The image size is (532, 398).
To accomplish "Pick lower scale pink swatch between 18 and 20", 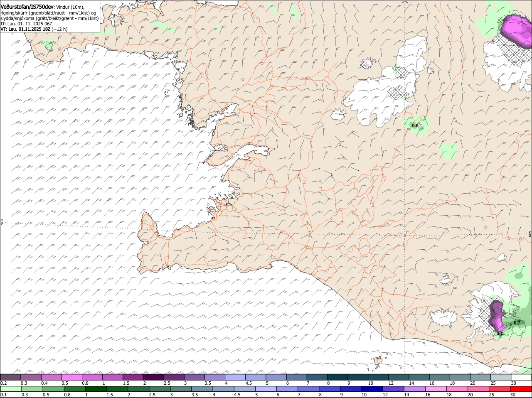I will click(458, 389).
